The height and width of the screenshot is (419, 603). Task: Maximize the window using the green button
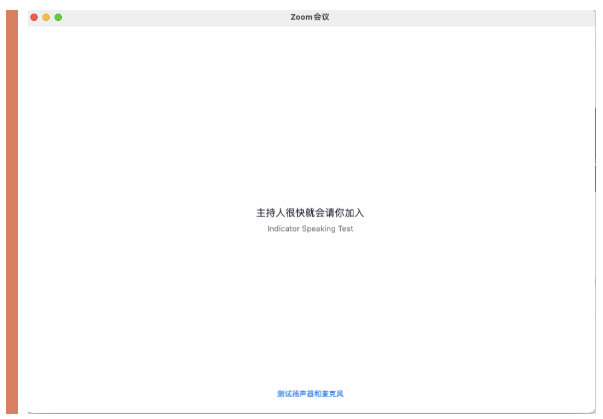pyautogui.click(x=58, y=18)
